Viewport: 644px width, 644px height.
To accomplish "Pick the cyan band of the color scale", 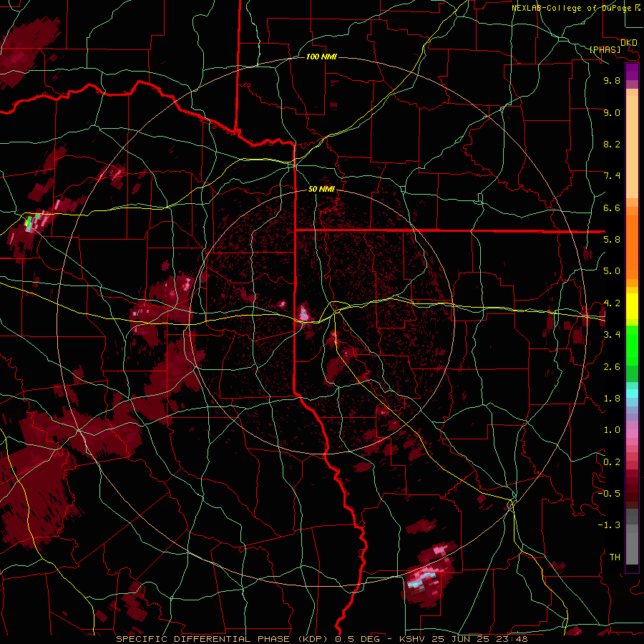I will coord(632,394).
